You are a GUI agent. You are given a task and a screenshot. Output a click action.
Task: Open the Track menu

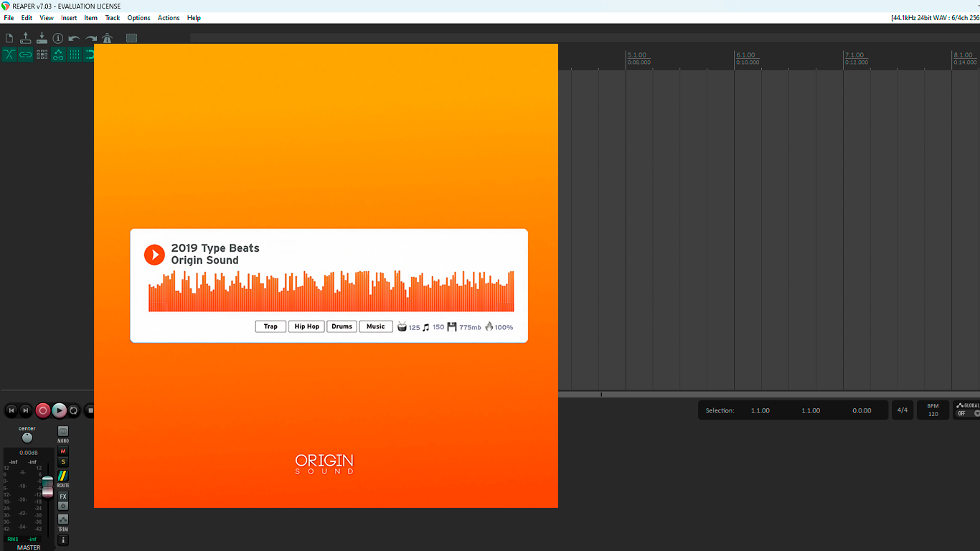[113, 18]
